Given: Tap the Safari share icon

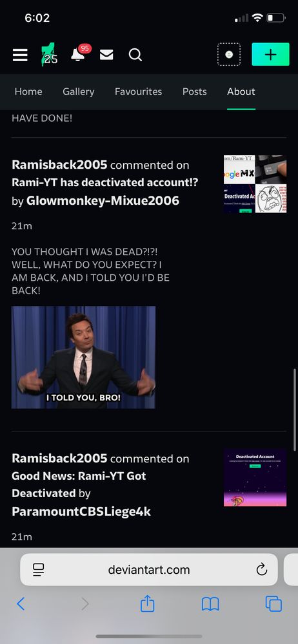Looking at the screenshot, I should point(147,604).
